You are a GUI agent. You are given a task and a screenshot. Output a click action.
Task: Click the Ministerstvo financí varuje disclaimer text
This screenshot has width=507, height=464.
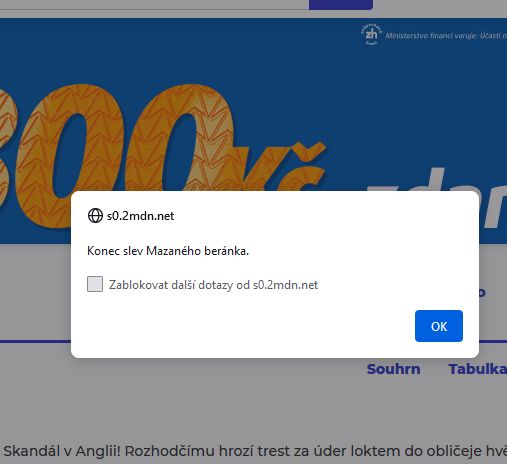[x=446, y=36]
